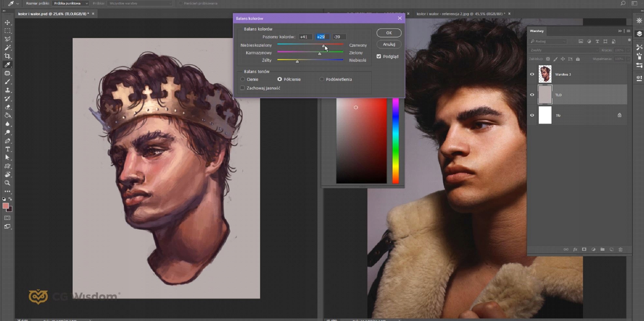Viewport: 644px width, 321px height.
Task: Expand the layer filter Rodzaj dropdown
Action: (549, 41)
